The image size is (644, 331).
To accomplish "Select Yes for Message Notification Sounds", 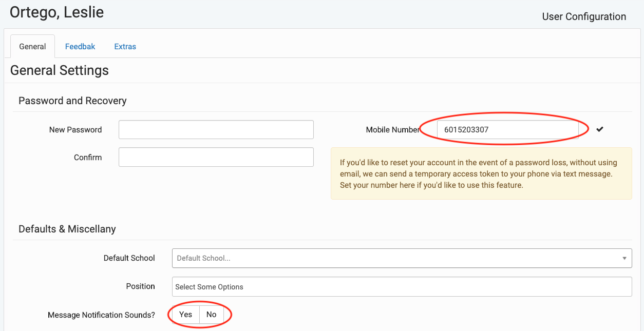I will point(185,315).
